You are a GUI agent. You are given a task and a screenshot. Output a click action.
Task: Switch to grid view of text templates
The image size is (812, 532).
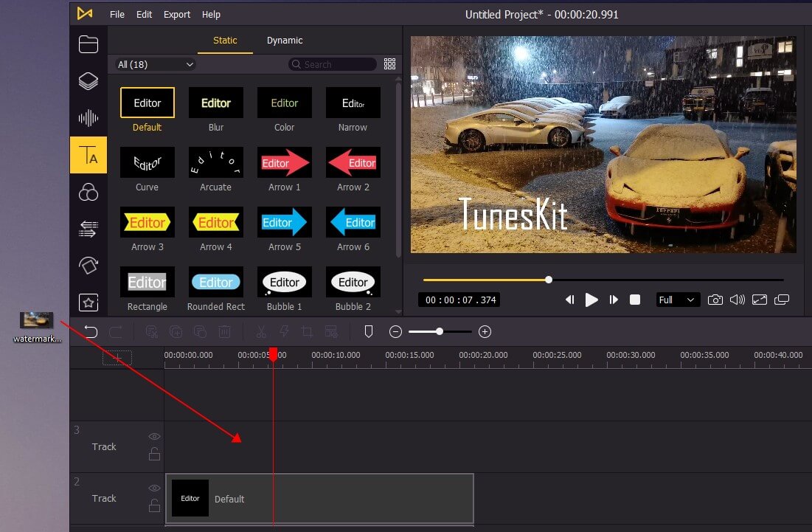[389, 63]
